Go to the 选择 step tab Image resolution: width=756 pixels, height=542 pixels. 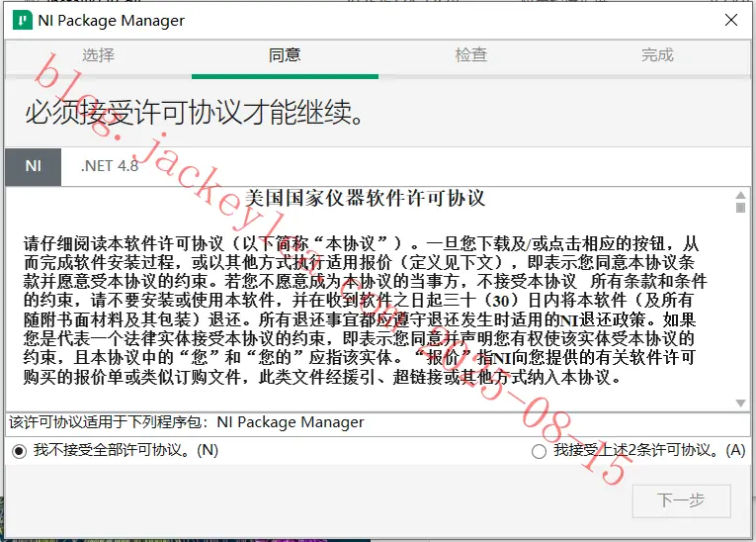(99, 55)
